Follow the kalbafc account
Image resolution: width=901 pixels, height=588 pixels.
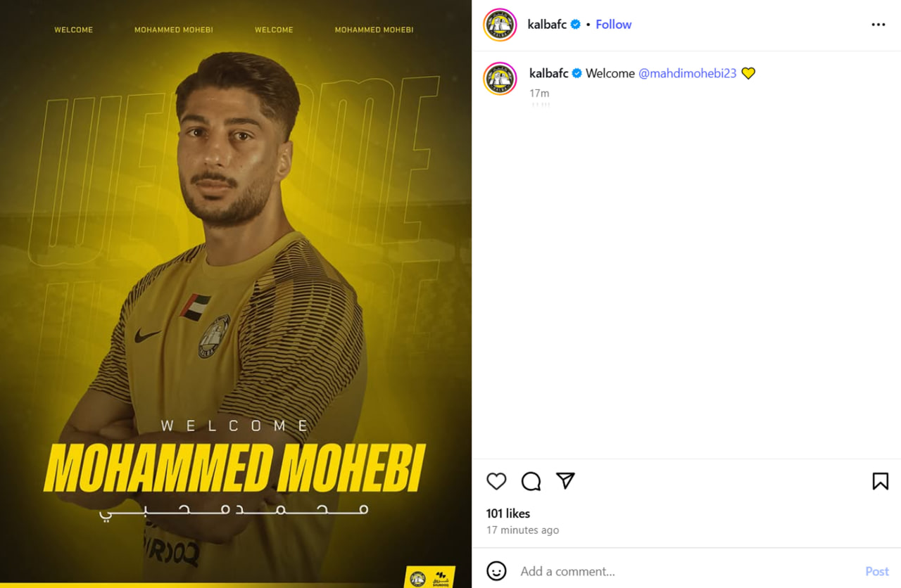click(613, 25)
